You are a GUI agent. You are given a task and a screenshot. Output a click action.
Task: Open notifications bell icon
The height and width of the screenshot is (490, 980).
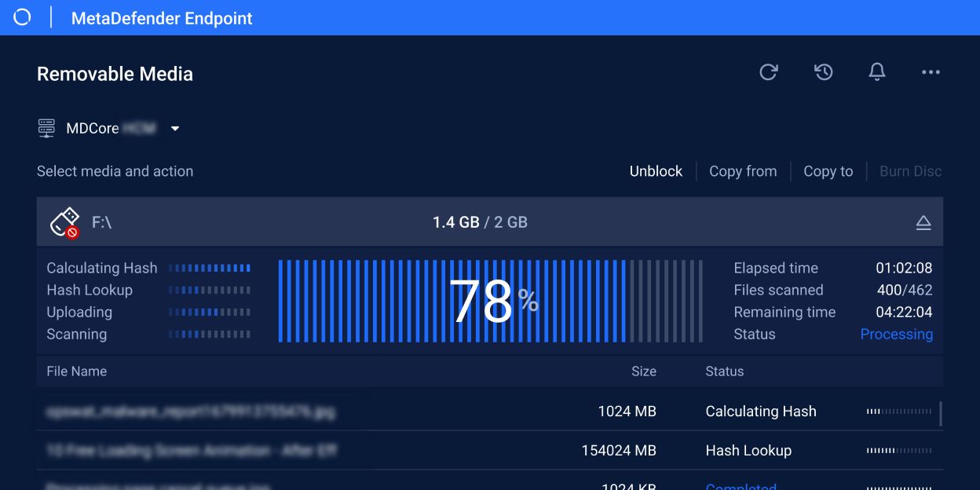pos(877,72)
